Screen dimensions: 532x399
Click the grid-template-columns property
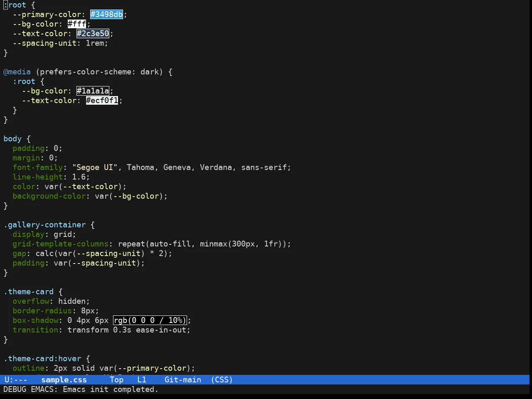61,244
